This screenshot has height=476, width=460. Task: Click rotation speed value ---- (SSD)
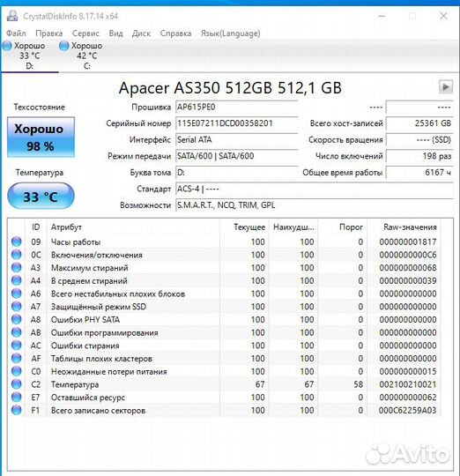419,140
